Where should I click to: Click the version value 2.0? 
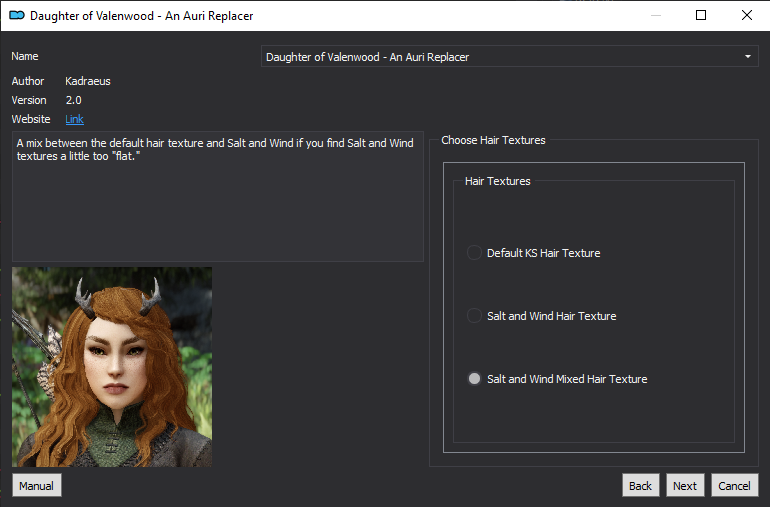[74, 100]
